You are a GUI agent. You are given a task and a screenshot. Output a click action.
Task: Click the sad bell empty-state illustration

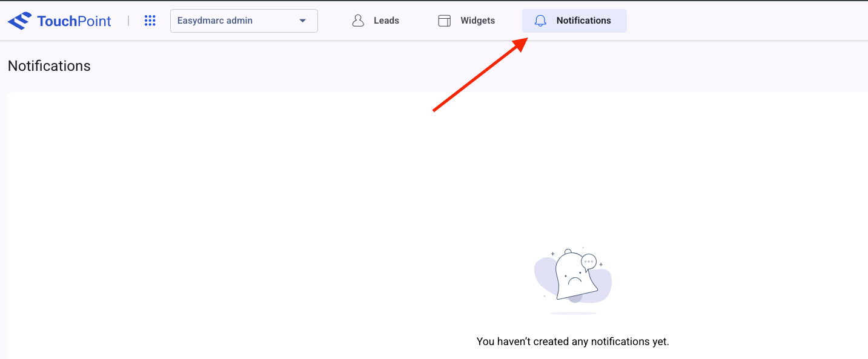pyautogui.click(x=571, y=276)
